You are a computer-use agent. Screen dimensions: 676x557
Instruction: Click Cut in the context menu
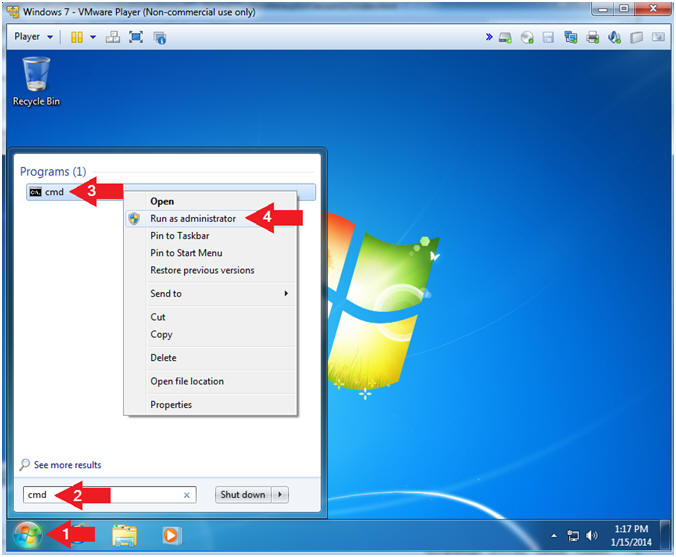point(158,317)
